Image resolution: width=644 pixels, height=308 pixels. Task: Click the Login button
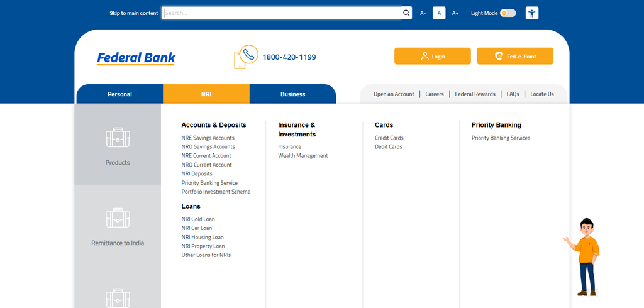point(433,57)
